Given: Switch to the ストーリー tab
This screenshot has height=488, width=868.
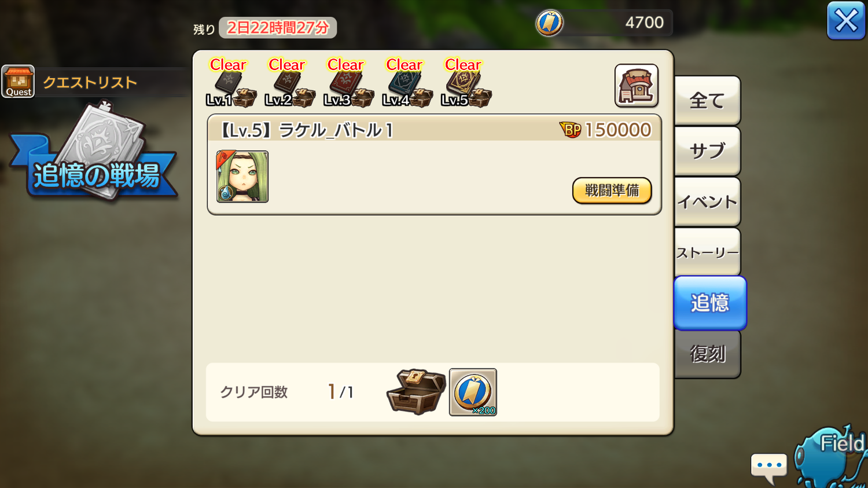Looking at the screenshot, I should pyautogui.click(x=707, y=252).
